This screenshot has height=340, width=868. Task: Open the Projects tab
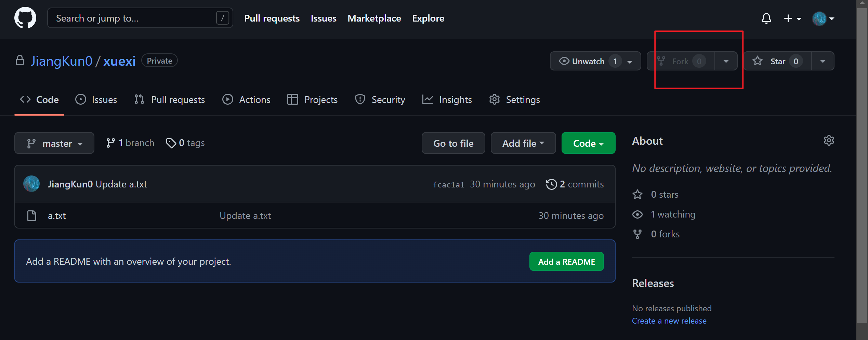[x=312, y=100]
